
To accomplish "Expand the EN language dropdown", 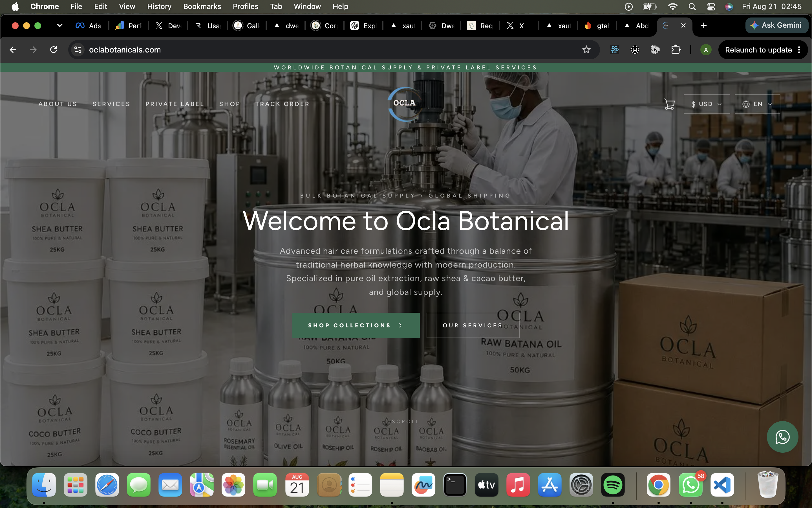I will point(757,104).
